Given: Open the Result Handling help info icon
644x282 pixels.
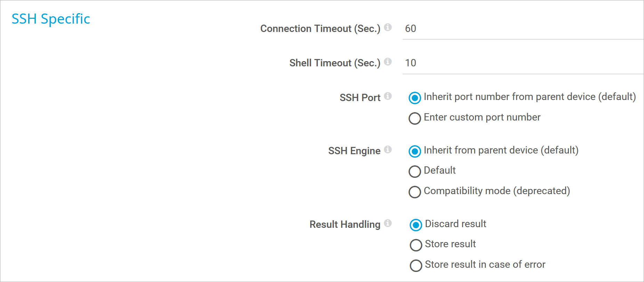Looking at the screenshot, I should click(388, 223).
